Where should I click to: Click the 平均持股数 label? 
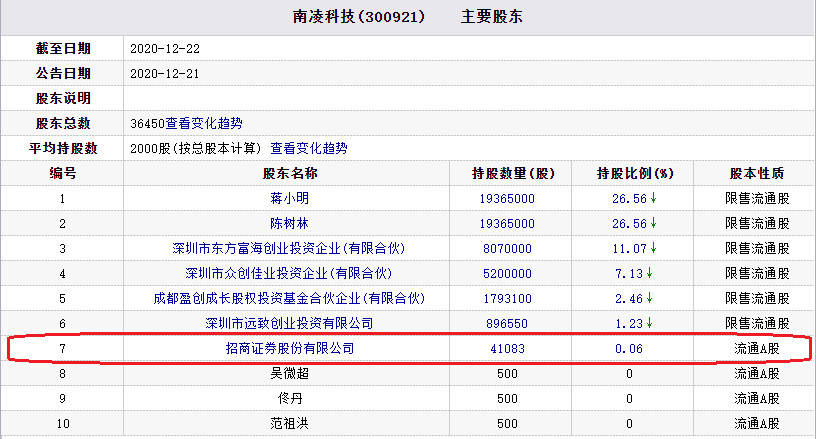63,148
